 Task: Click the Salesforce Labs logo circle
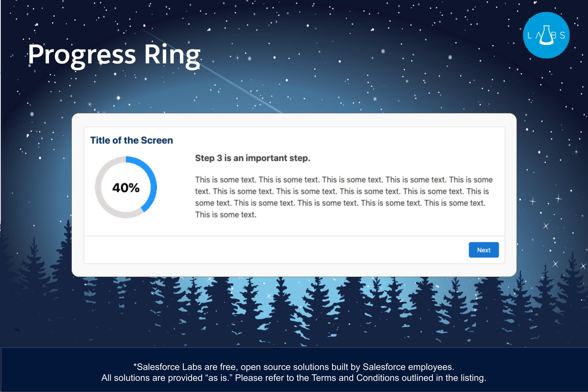[546, 35]
